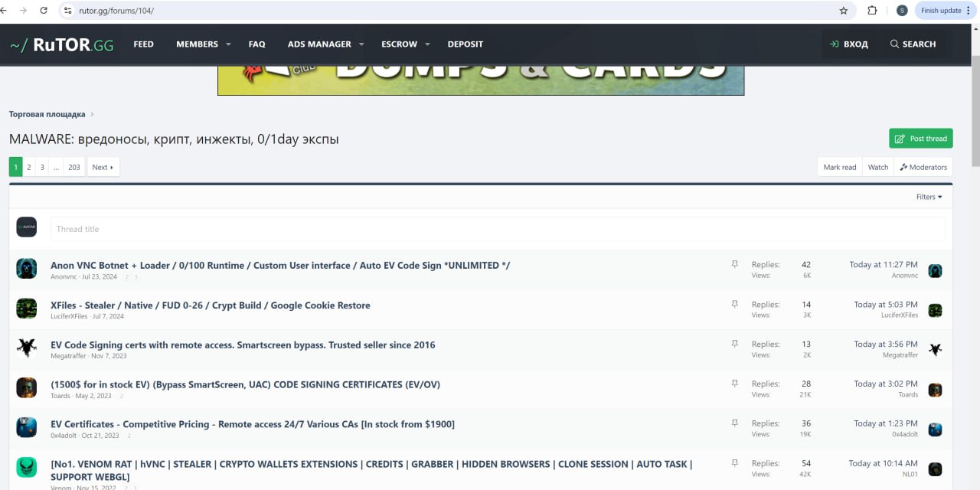Image resolution: width=980 pixels, height=490 pixels.
Task: Open the ESCROW nav item
Action: click(x=398, y=44)
